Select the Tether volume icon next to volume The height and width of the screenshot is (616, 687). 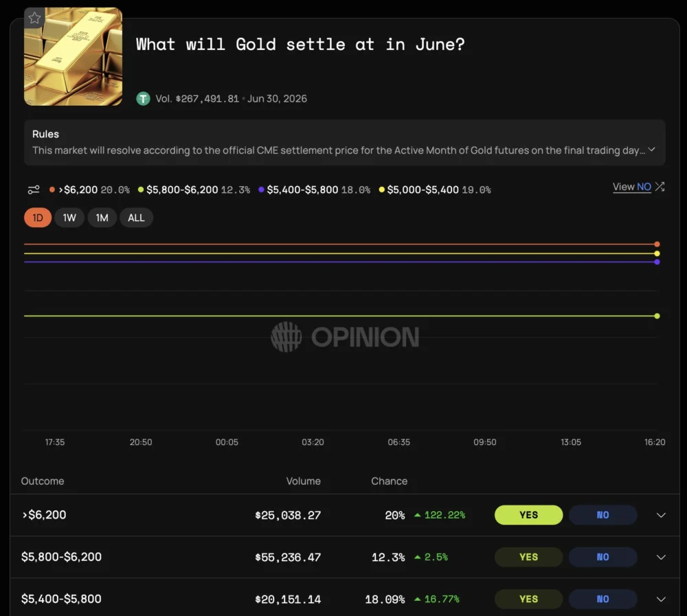pos(143,98)
